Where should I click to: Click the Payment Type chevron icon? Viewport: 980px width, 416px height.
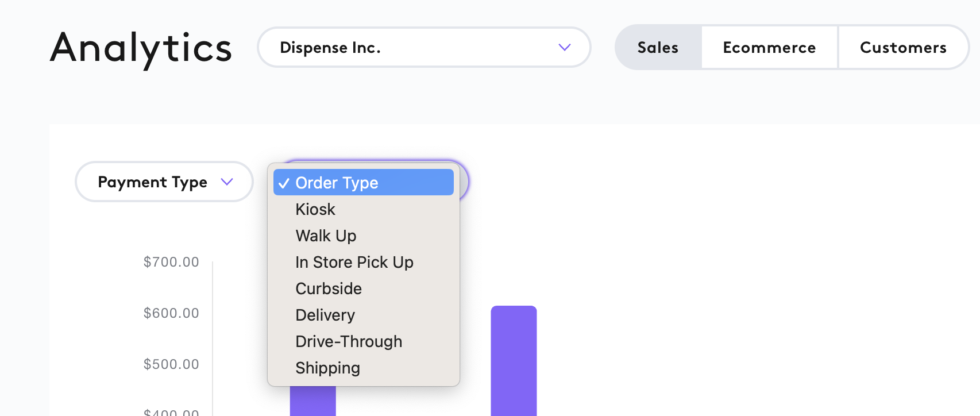click(227, 182)
